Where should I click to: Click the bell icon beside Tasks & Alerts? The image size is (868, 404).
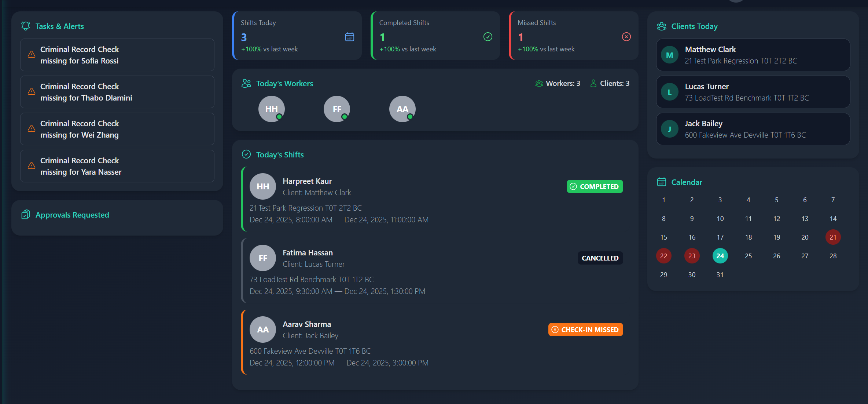[25, 26]
